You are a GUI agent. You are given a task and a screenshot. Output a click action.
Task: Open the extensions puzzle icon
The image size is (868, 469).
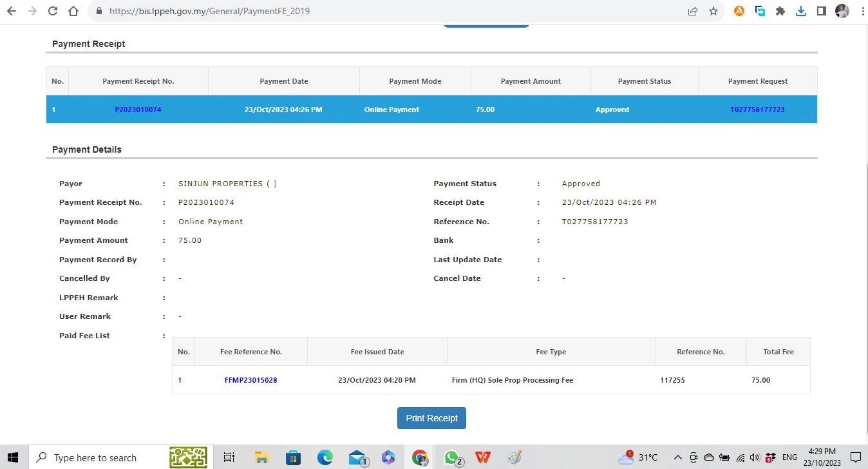click(780, 11)
